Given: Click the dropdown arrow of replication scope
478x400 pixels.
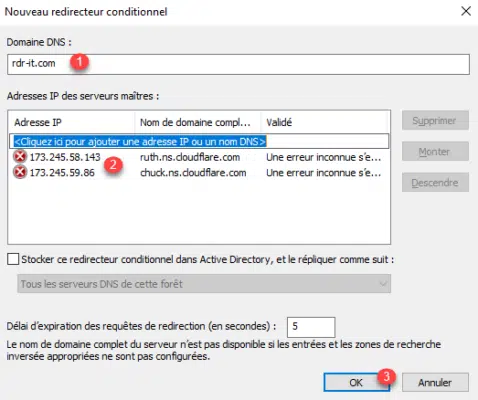Looking at the screenshot, I should click(383, 284).
